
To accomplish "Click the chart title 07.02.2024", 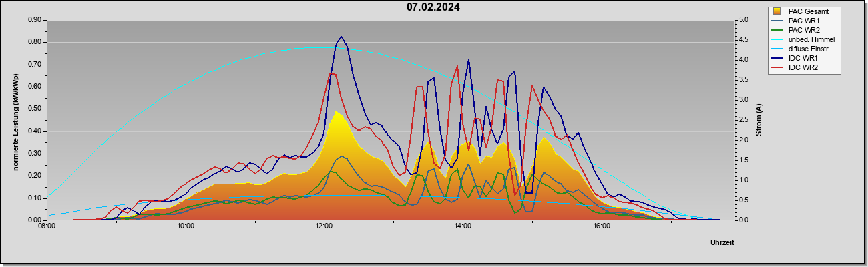I will tap(433, 8).
